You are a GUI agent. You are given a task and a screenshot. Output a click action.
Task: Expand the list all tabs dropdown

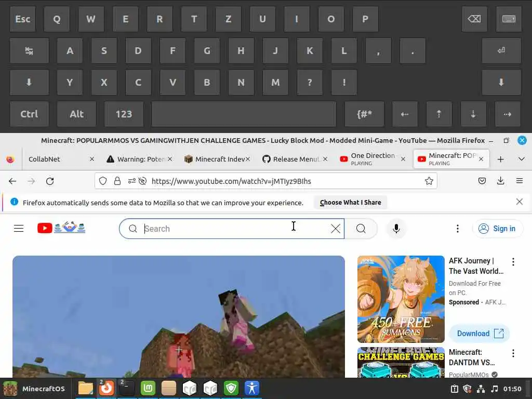pyautogui.click(x=522, y=159)
